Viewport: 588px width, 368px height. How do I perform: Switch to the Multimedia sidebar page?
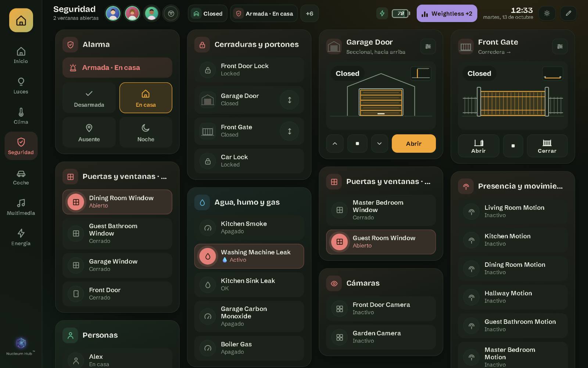click(21, 207)
